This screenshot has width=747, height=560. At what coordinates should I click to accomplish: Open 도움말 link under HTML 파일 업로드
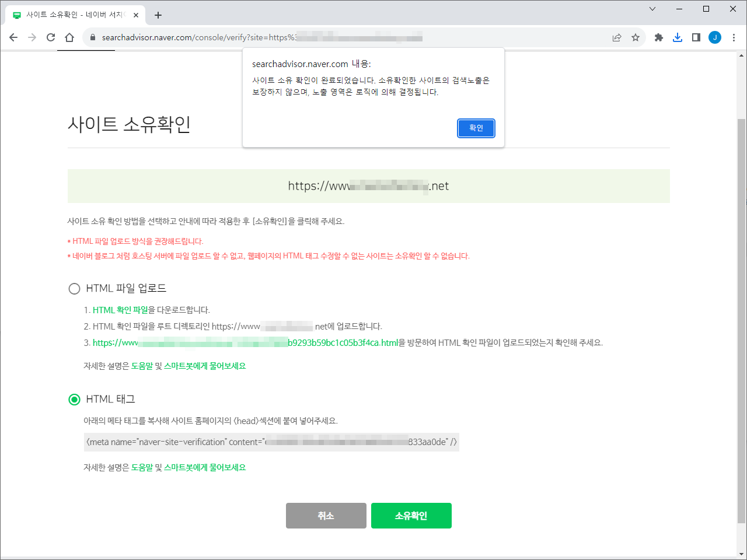coord(142,366)
